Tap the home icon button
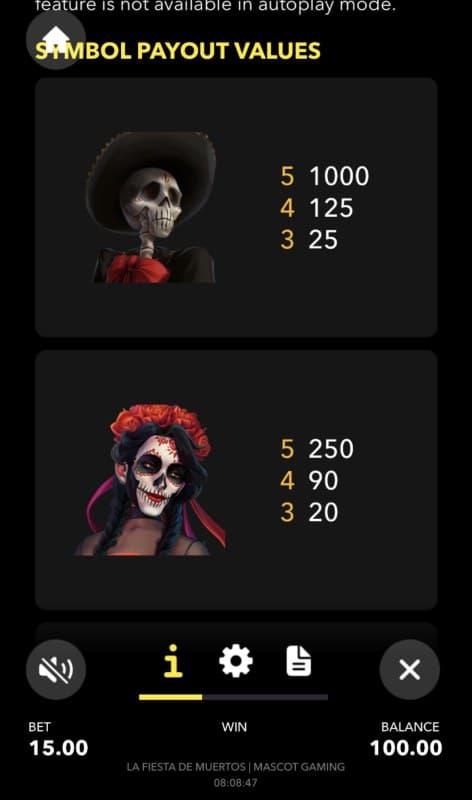This screenshot has height=800, width=472. 56,39
